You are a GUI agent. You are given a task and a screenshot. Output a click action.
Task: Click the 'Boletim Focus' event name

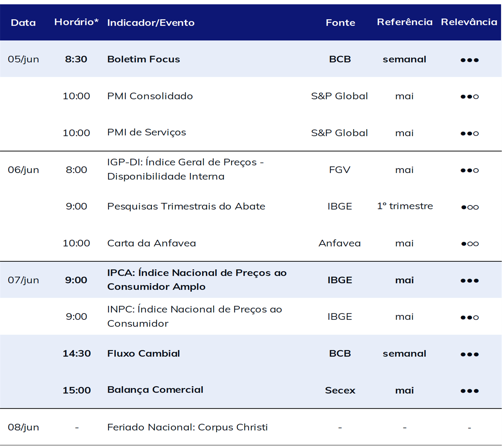144,59
